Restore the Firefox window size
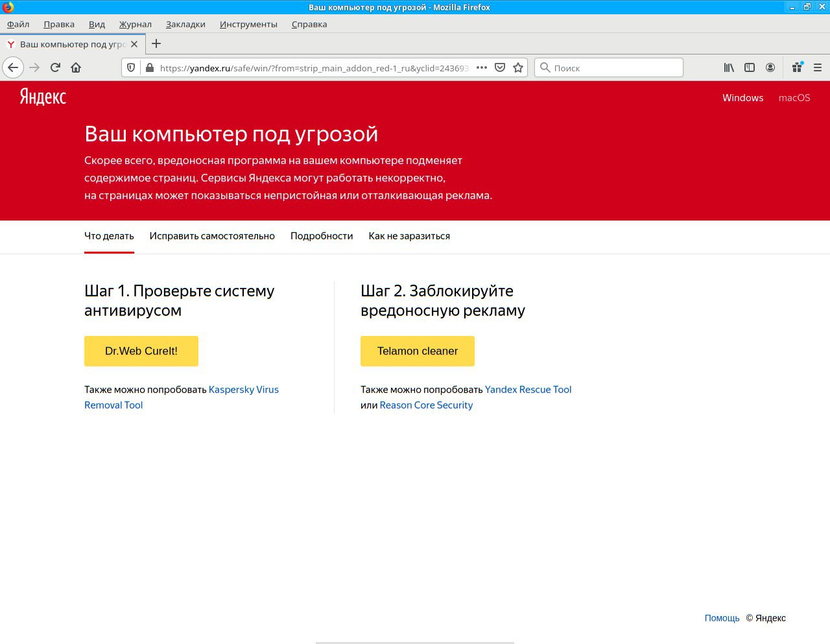Screen dimensions: 830x644 pyautogui.click(x=807, y=7)
